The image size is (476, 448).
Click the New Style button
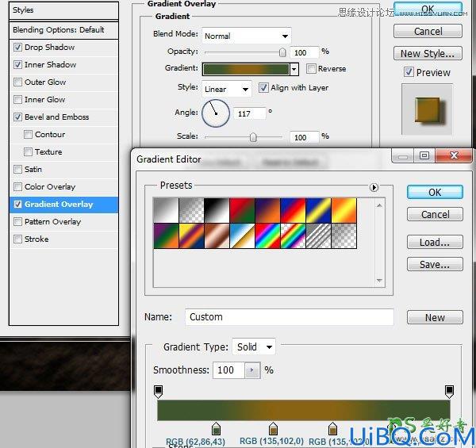click(x=428, y=54)
